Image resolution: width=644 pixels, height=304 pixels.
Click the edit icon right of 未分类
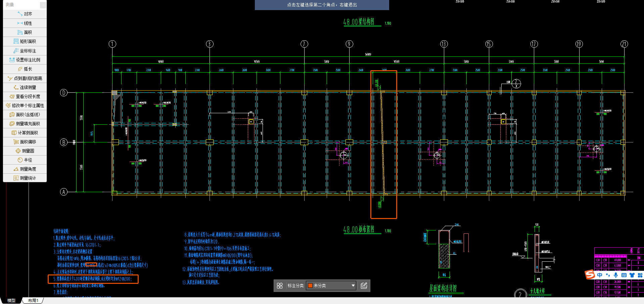click(364, 286)
